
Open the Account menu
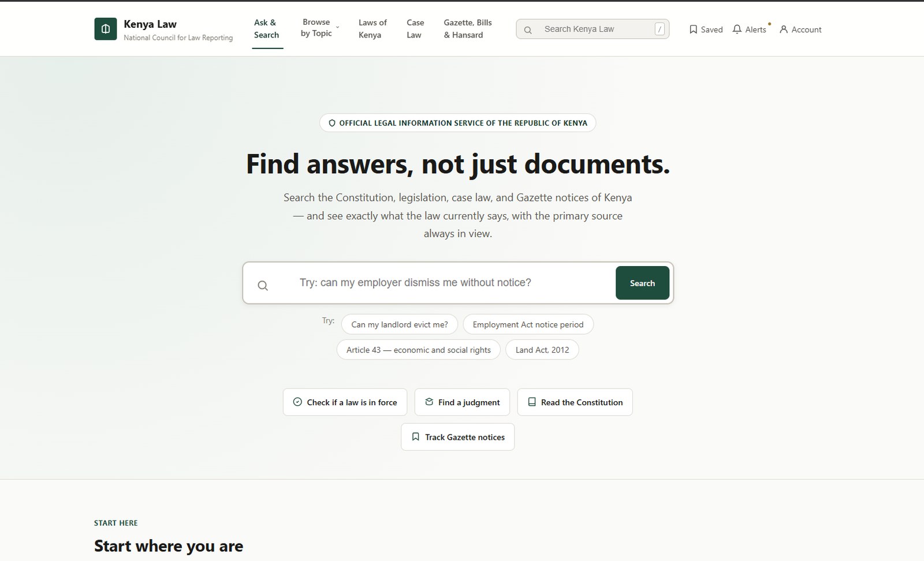800,29
